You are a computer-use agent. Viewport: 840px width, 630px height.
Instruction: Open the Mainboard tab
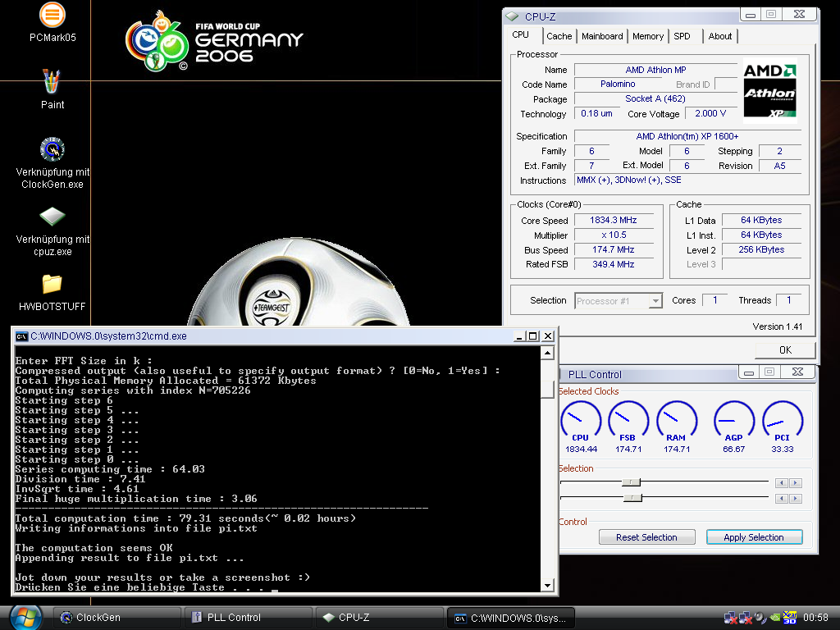tap(602, 36)
